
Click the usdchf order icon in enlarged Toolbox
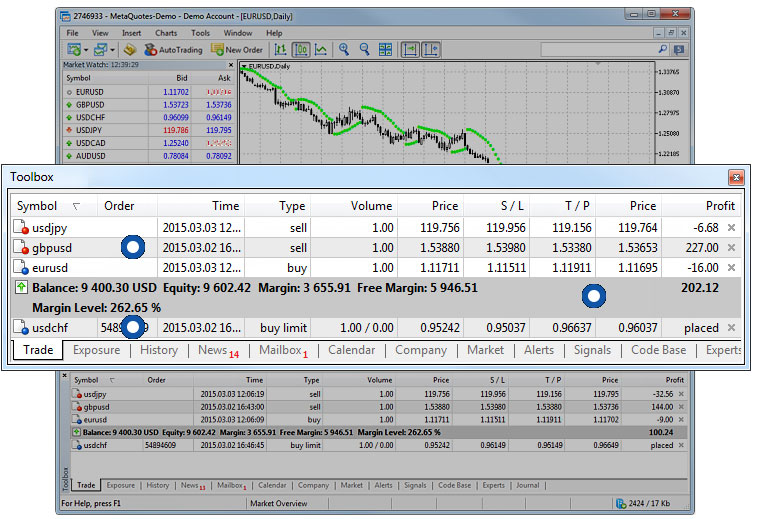(x=20, y=327)
